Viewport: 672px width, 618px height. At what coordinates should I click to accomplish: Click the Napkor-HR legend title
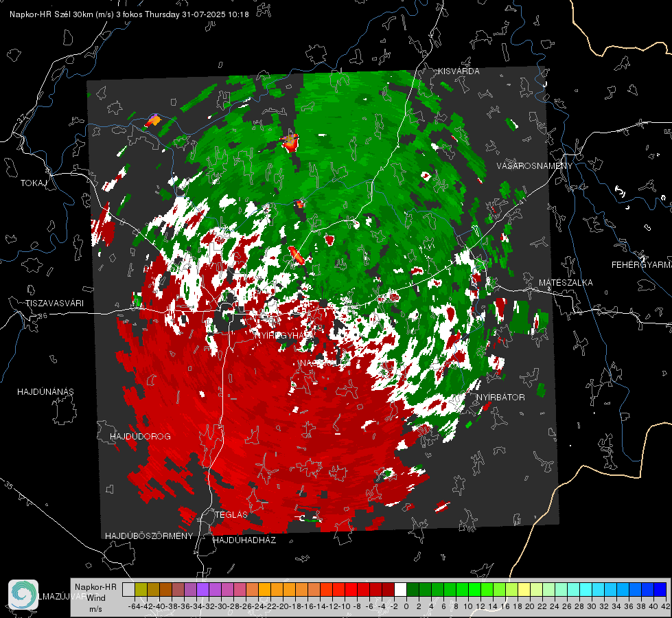coord(95,587)
